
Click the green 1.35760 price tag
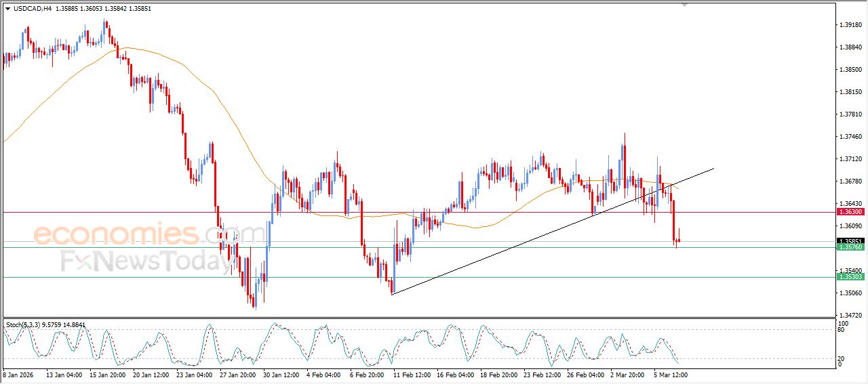(850, 247)
